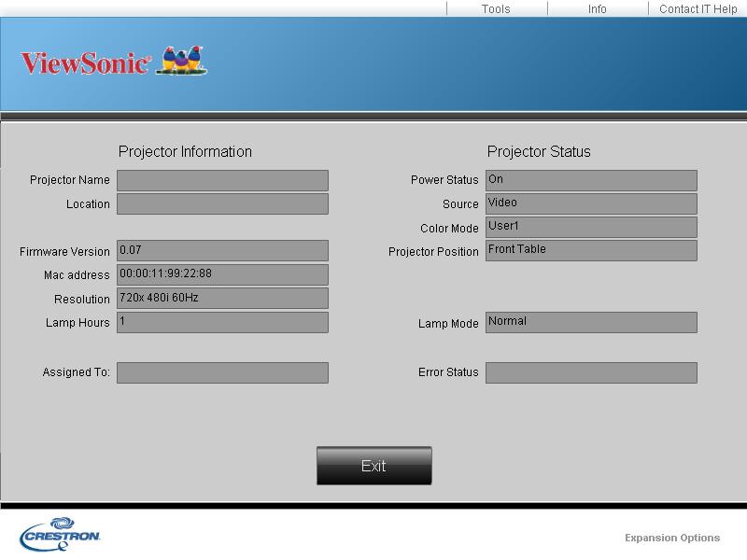Image resolution: width=747 pixels, height=560 pixels.
Task: Click the Projector Status heading
Action: (539, 152)
